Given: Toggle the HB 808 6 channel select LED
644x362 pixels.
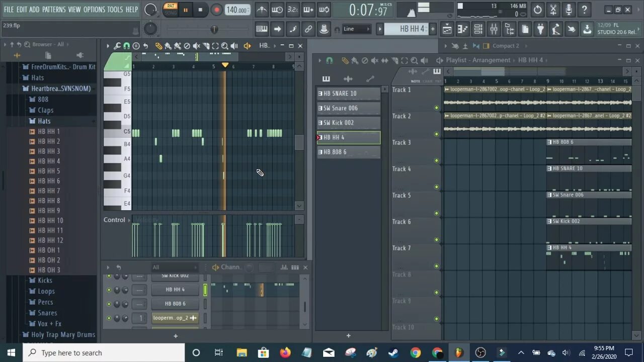Looking at the screenshot, I should (205, 304).
